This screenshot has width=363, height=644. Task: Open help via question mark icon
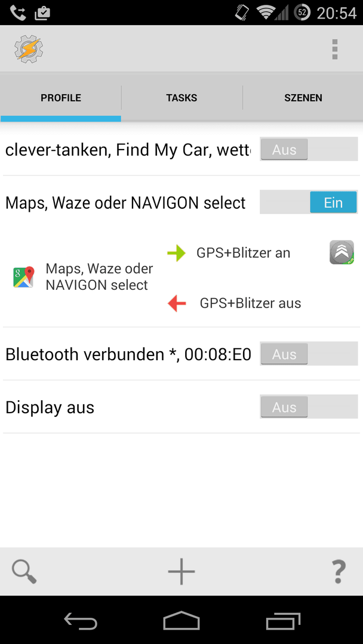click(339, 571)
